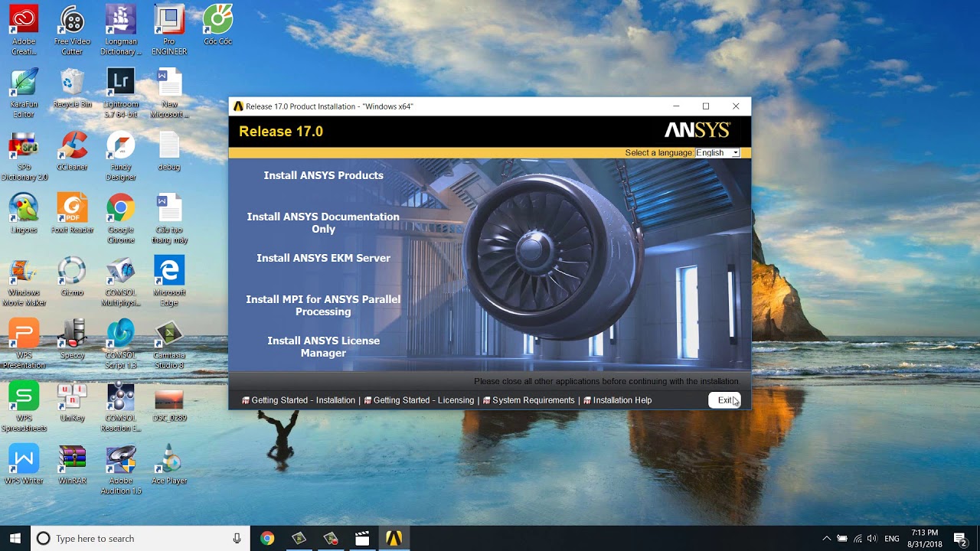Open Recycle Bin desktop icon
This screenshot has width=980, height=551.
(x=72, y=88)
